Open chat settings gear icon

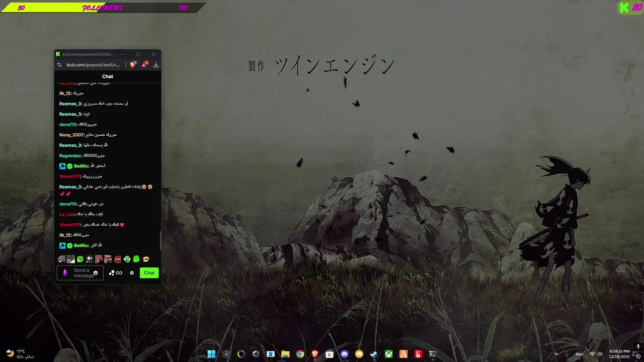coord(132,273)
